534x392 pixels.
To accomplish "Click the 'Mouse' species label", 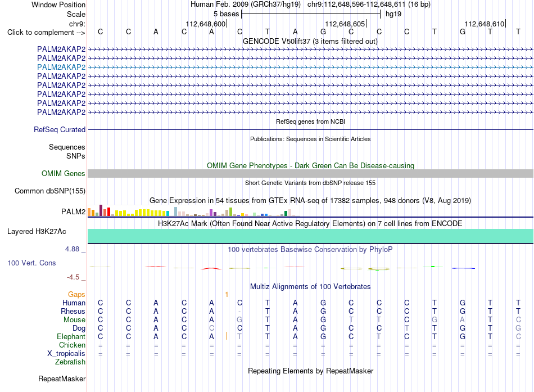I will (74, 320).
